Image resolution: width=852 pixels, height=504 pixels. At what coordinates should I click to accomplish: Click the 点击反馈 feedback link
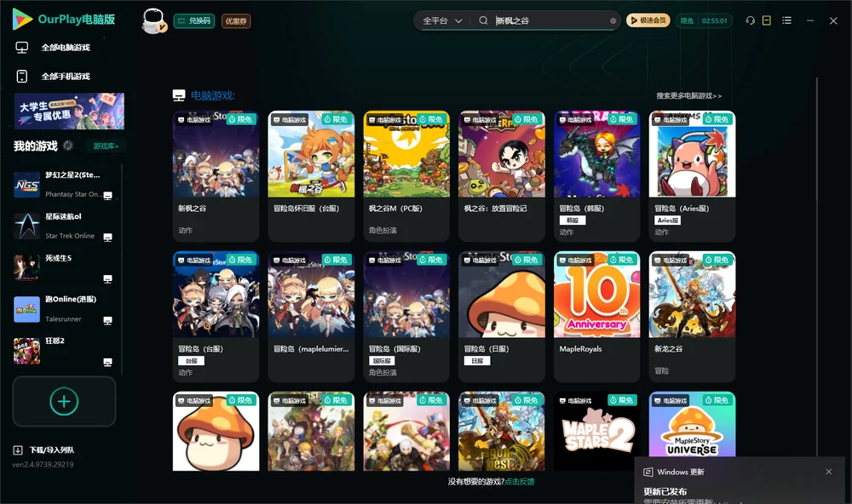tap(520, 481)
